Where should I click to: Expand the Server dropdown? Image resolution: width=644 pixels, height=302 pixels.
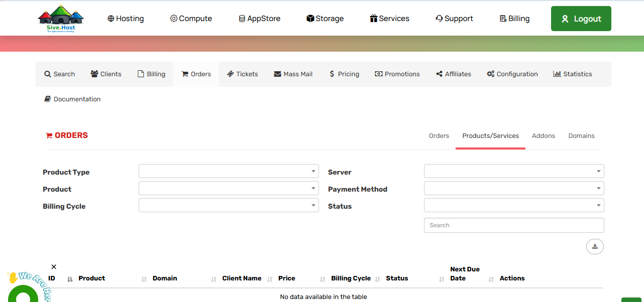tap(514, 172)
